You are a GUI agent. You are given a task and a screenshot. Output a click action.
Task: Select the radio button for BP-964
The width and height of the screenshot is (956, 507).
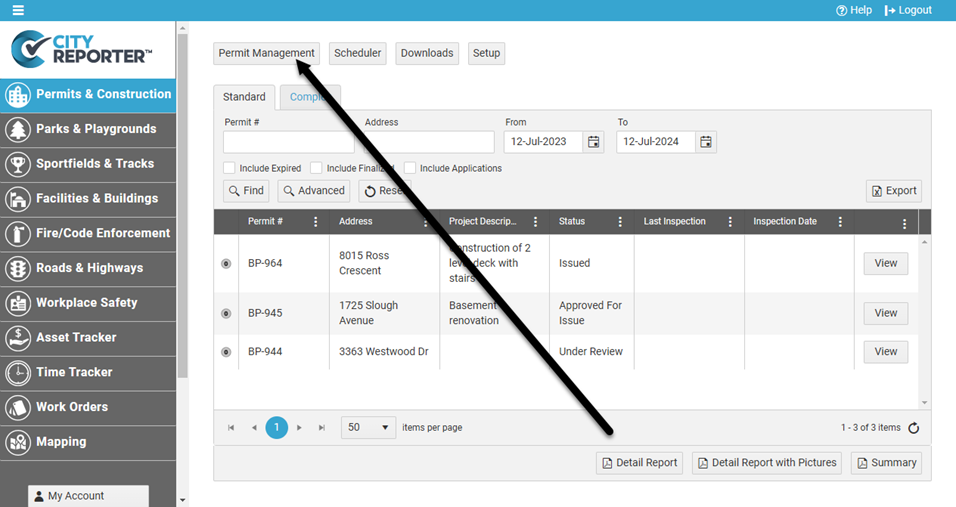click(226, 264)
